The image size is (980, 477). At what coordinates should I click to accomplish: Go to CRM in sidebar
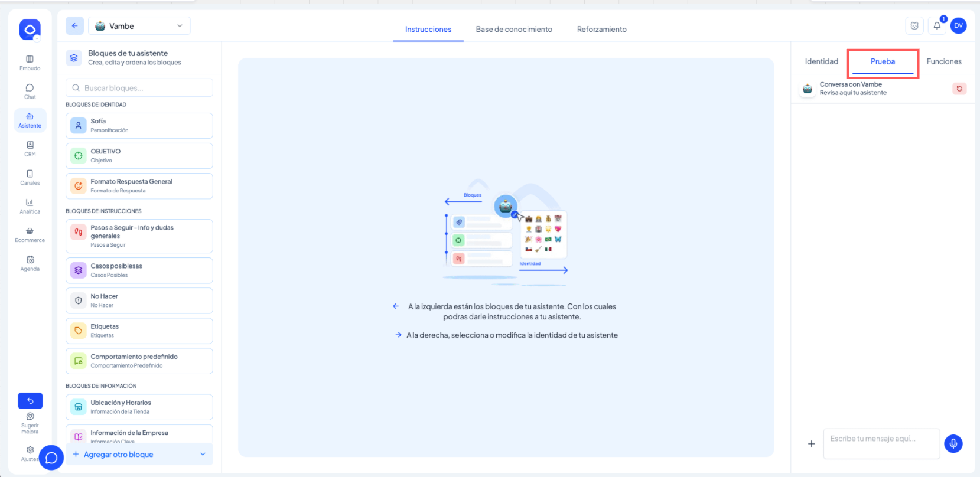[x=30, y=148]
